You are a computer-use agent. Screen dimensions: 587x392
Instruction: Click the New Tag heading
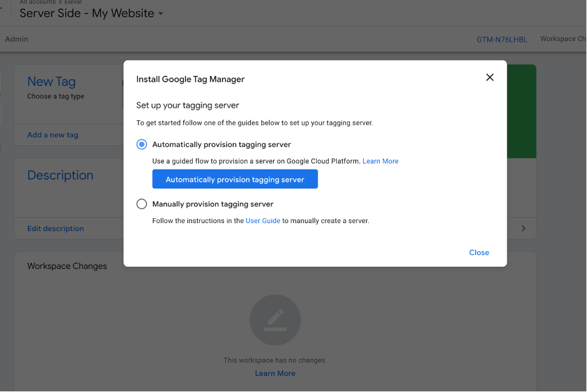51,82
